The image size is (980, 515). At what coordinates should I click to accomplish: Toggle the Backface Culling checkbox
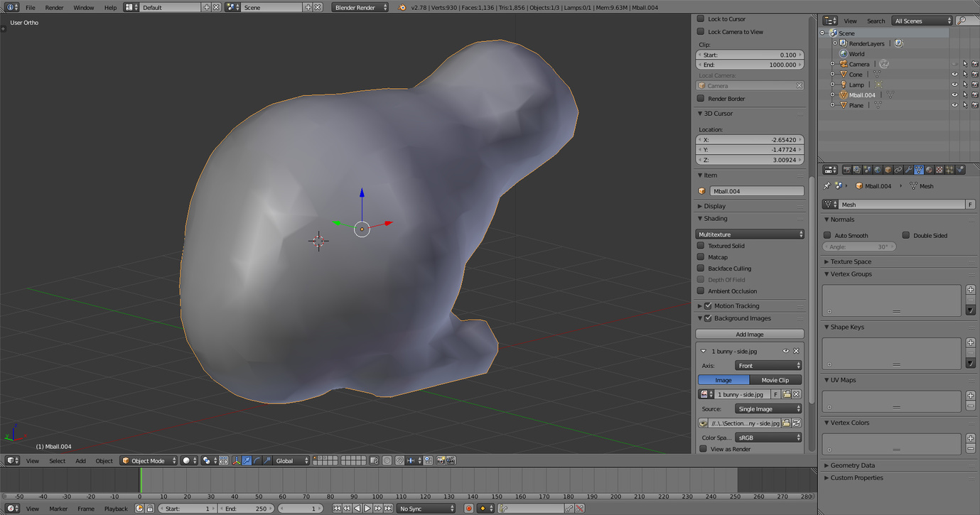tap(701, 269)
